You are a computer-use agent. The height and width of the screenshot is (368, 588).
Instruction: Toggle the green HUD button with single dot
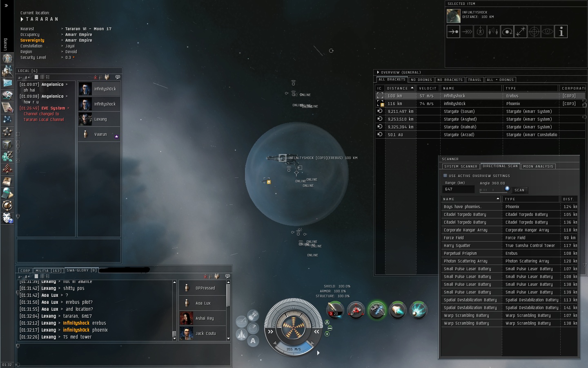coord(327,334)
